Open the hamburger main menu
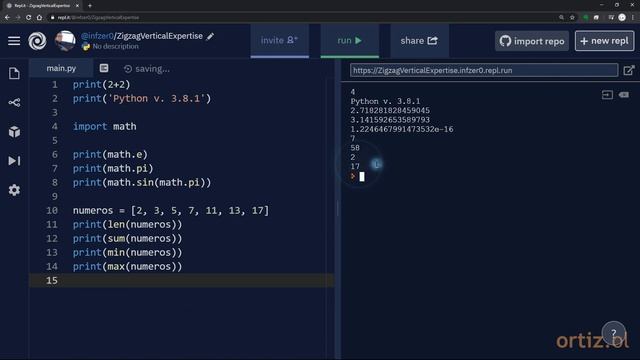This screenshot has height=360, width=640. [x=14, y=41]
